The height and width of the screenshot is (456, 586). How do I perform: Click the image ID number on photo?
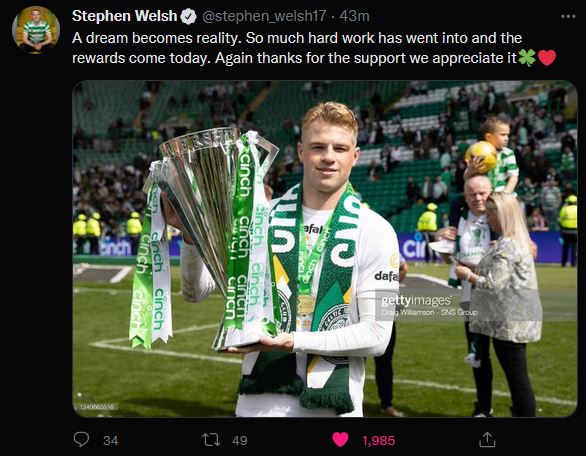click(x=97, y=407)
